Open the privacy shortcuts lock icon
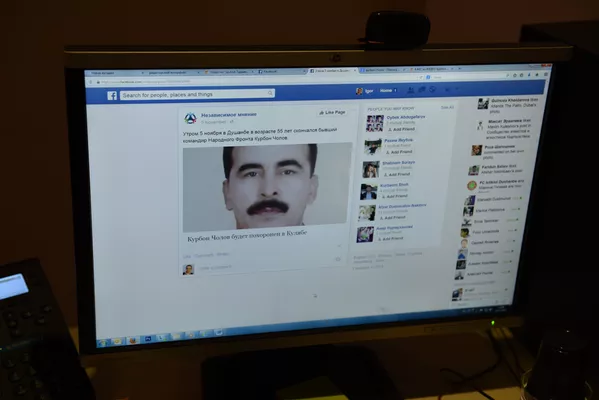Screen dimensions: 599x400 coord(447,90)
